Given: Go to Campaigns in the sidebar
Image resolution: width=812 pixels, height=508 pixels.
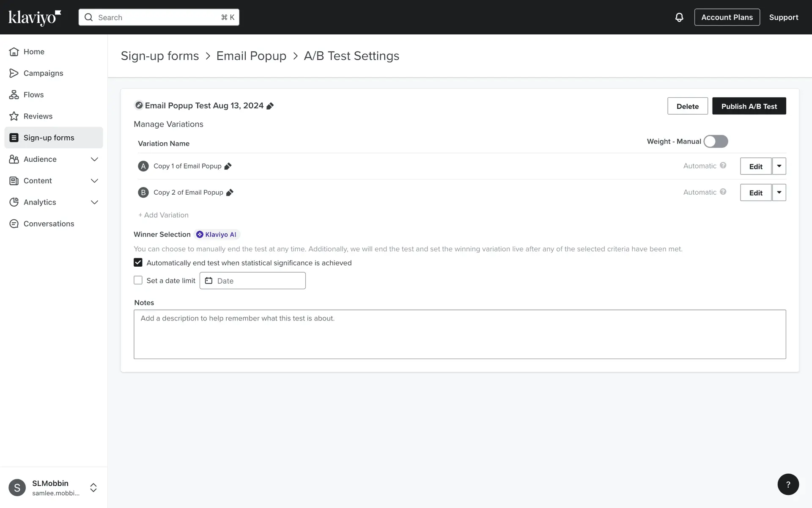Looking at the screenshot, I should (x=43, y=73).
